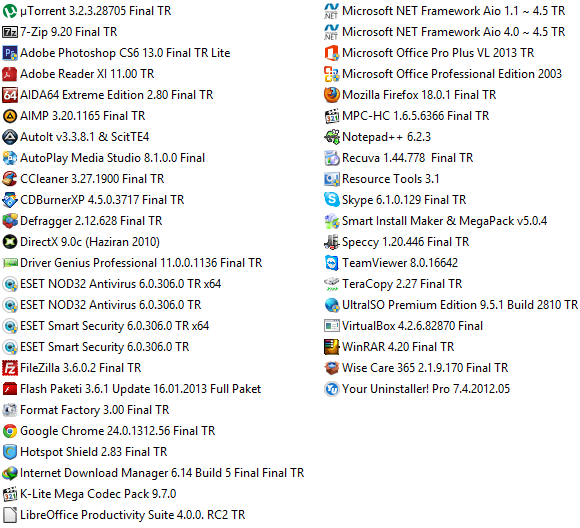Click the Google Chrome icon

point(10,431)
